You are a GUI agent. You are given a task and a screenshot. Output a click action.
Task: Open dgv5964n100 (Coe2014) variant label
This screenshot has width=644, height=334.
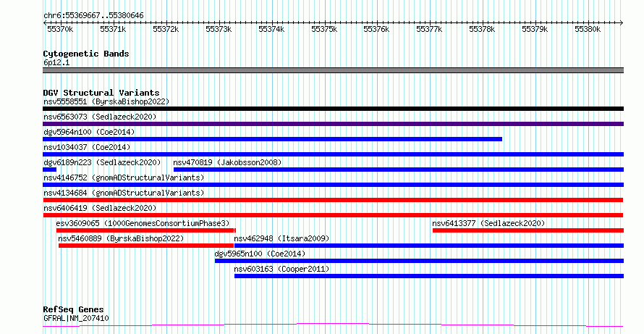[x=89, y=132]
